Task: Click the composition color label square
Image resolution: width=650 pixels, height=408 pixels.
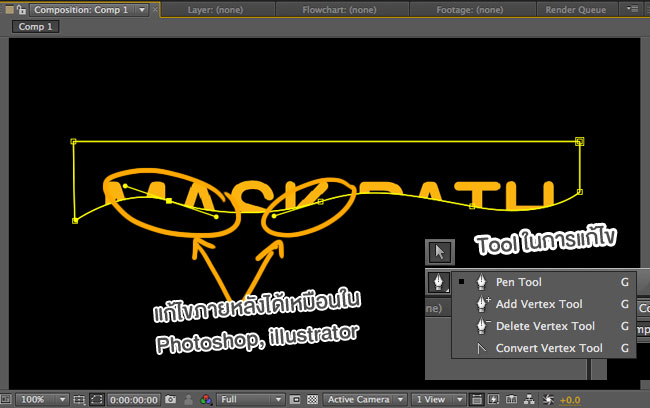Action: click(x=9, y=10)
